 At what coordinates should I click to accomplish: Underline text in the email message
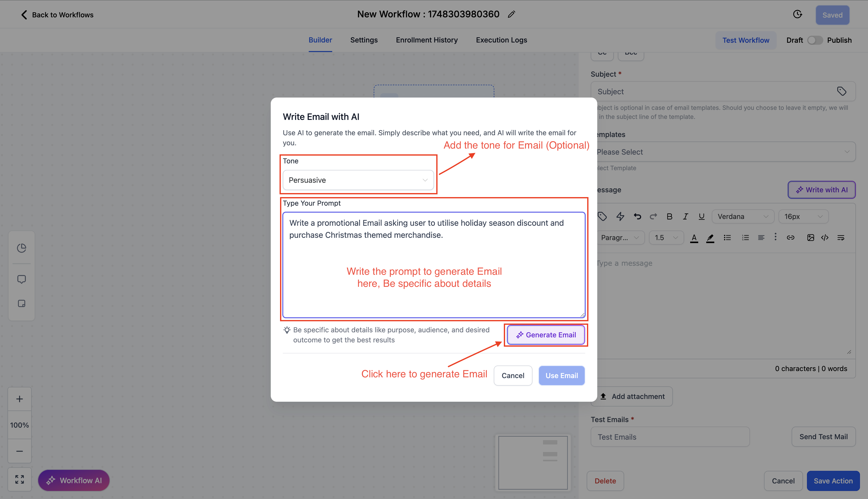click(701, 216)
